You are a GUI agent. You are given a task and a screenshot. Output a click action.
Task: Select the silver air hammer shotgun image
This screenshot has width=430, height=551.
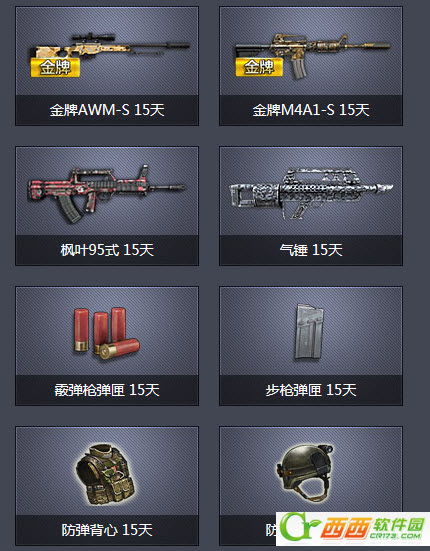click(311, 193)
